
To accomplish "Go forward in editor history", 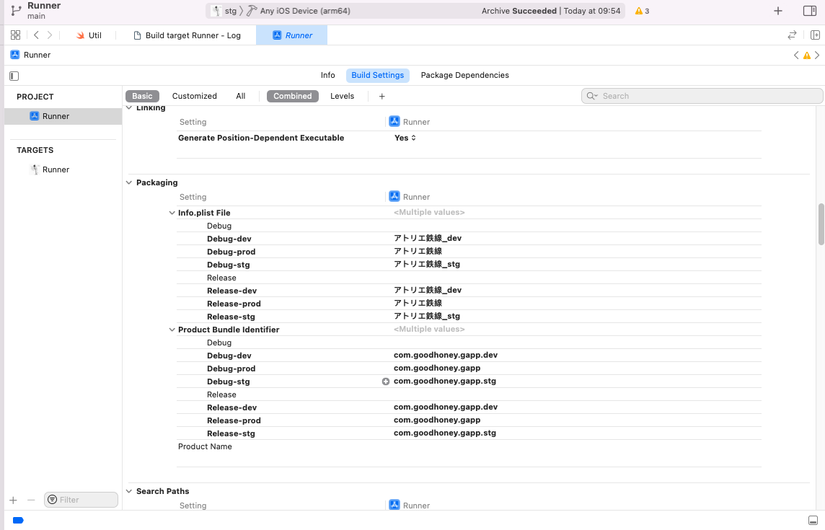I will click(x=49, y=35).
